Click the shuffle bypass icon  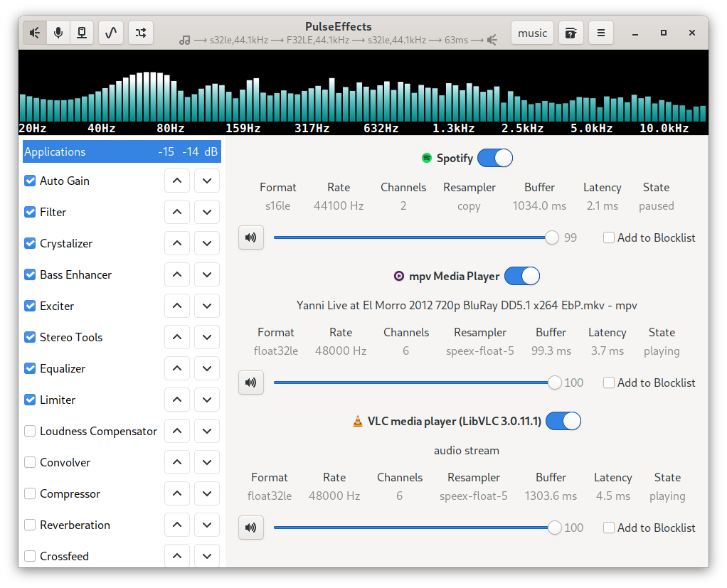click(x=140, y=33)
